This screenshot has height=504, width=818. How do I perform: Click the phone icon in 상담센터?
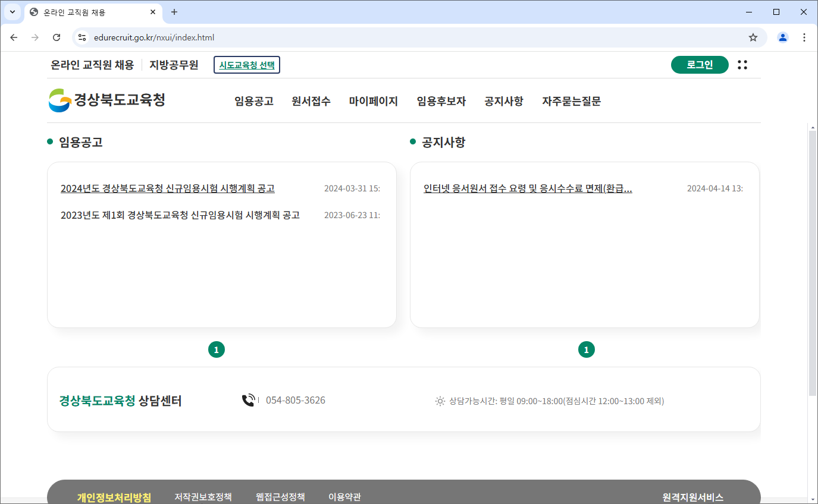[248, 401]
